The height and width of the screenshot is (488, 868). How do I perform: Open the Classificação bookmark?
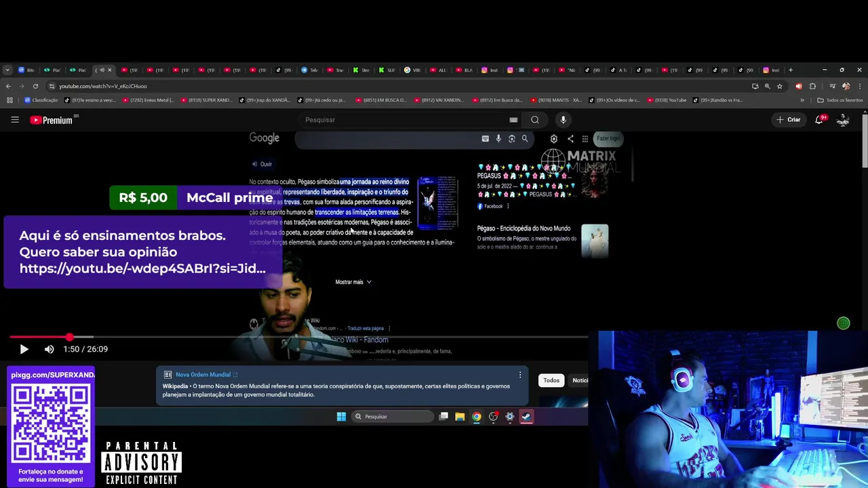point(41,100)
